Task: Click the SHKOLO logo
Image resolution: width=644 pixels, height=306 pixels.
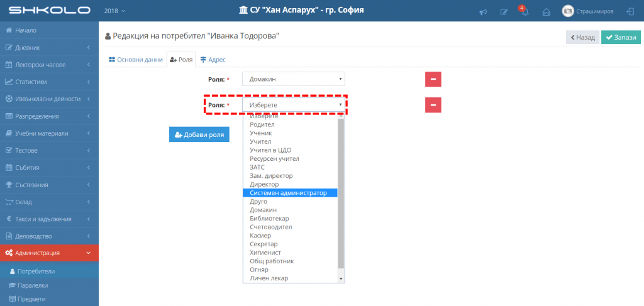Action: pyautogui.click(x=49, y=10)
